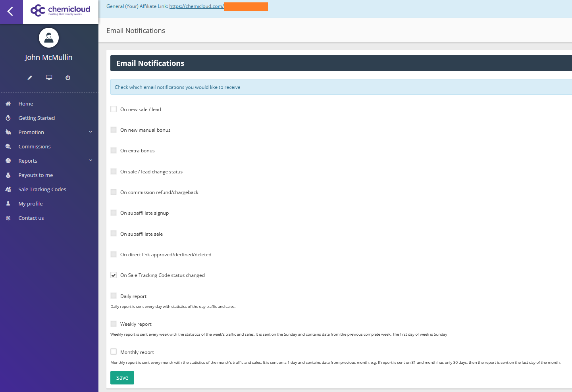572x392 pixels.
Task: Select Contact us in sidebar
Action: 31,218
